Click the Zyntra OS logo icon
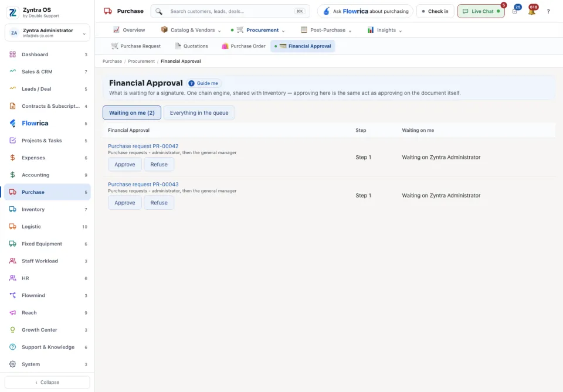 coord(12,12)
